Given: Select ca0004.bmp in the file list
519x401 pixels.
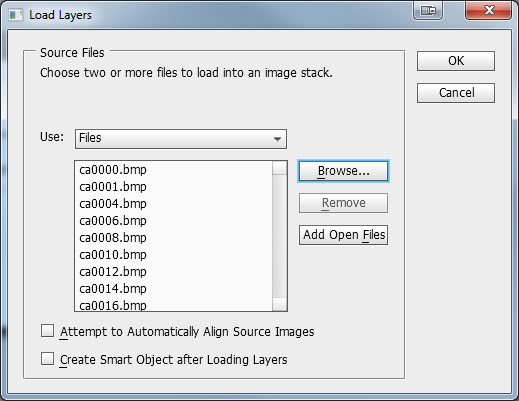Looking at the screenshot, I should (x=173, y=204).
